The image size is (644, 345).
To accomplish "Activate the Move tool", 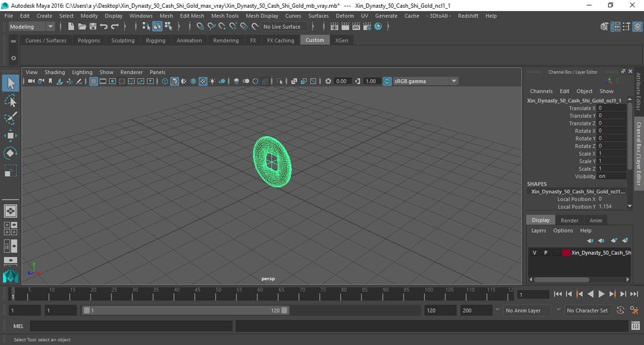I will (x=10, y=136).
